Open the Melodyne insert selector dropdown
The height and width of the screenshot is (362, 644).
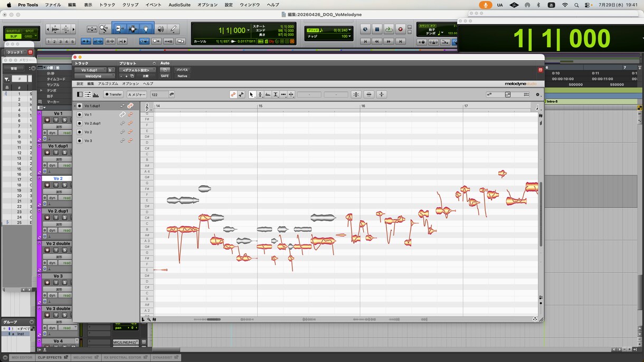pyautogui.click(x=93, y=76)
